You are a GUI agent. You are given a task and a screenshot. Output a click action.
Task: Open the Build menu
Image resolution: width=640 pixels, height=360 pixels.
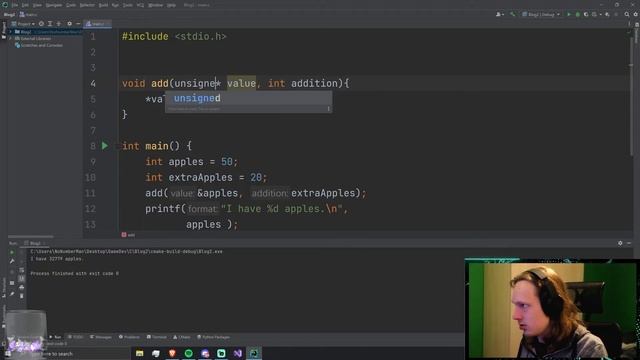pyautogui.click(x=103, y=5)
